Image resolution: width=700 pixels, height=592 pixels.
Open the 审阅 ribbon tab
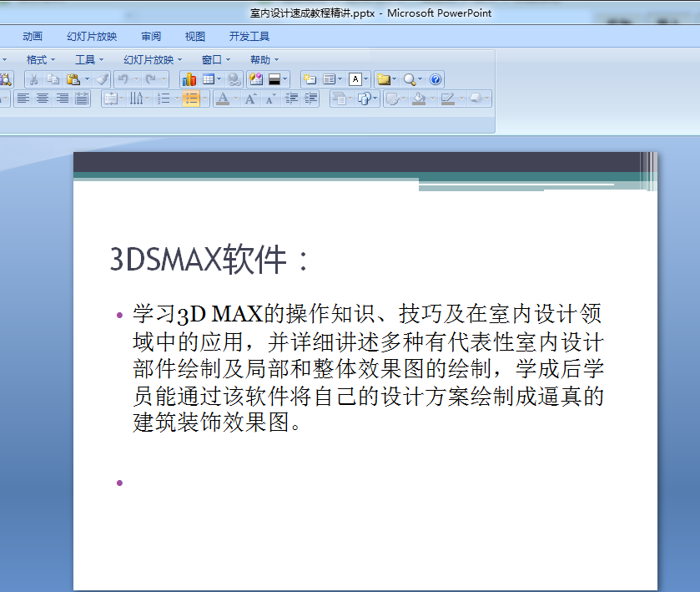pos(151,37)
